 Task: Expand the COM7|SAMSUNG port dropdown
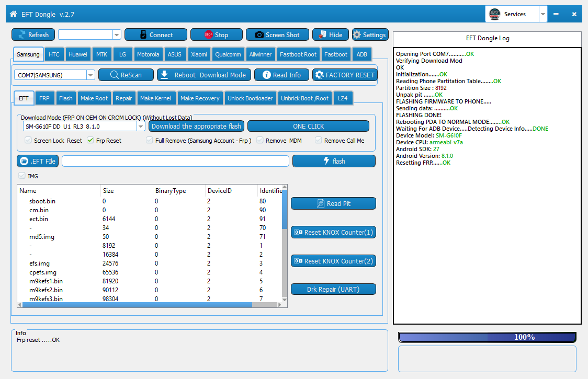pyautogui.click(x=91, y=75)
